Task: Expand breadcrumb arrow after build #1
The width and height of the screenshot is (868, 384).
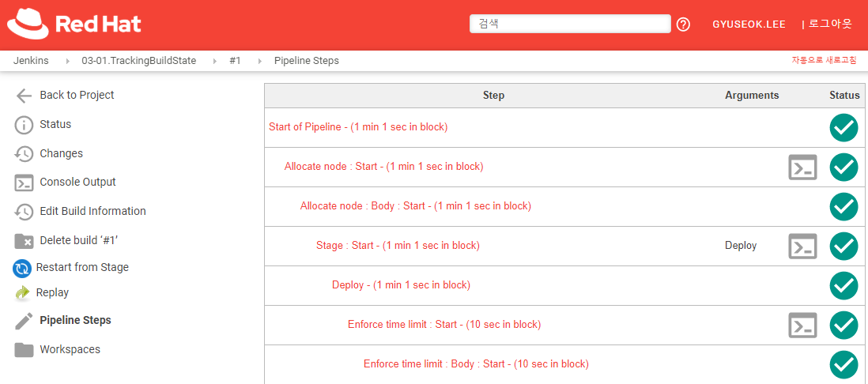Action: 259,61
